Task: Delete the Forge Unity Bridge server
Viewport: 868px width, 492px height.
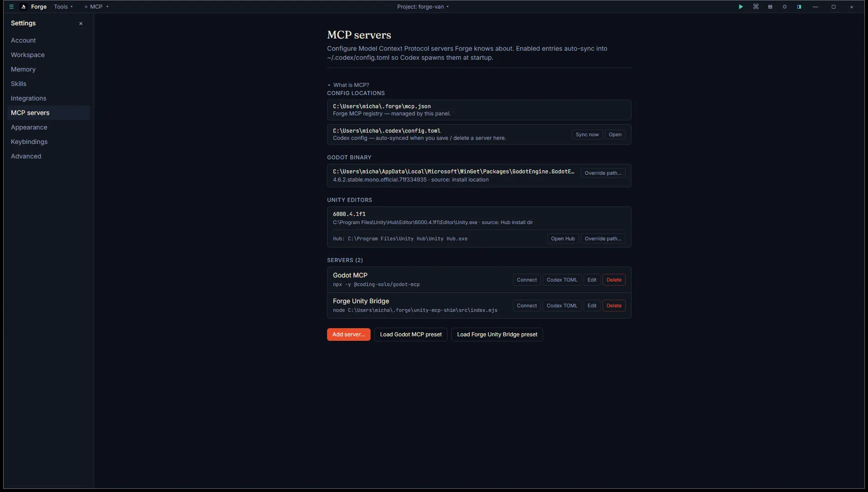Action: point(614,306)
